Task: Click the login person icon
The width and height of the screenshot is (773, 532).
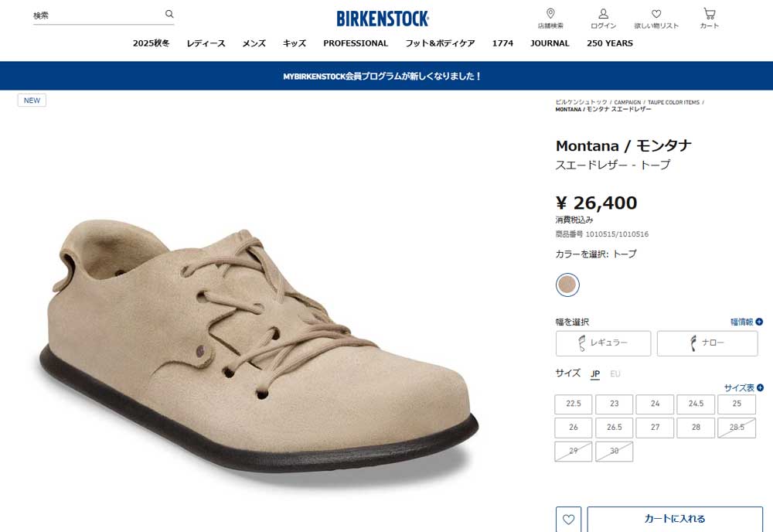Action: tap(603, 14)
